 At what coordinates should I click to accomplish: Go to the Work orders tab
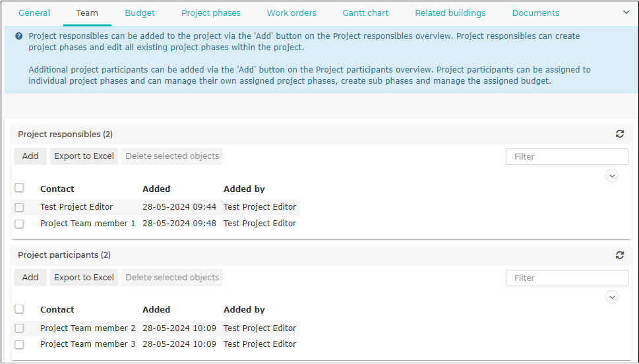pos(291,13)
